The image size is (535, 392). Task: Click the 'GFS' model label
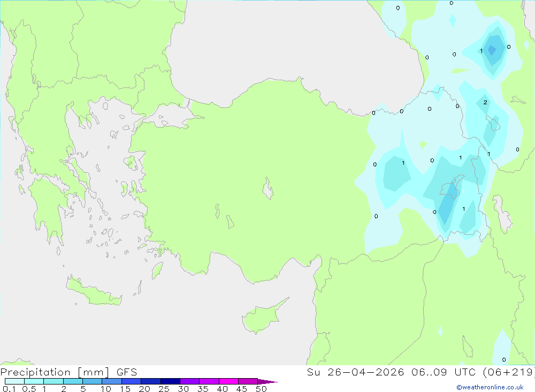[x=127, y=372]
